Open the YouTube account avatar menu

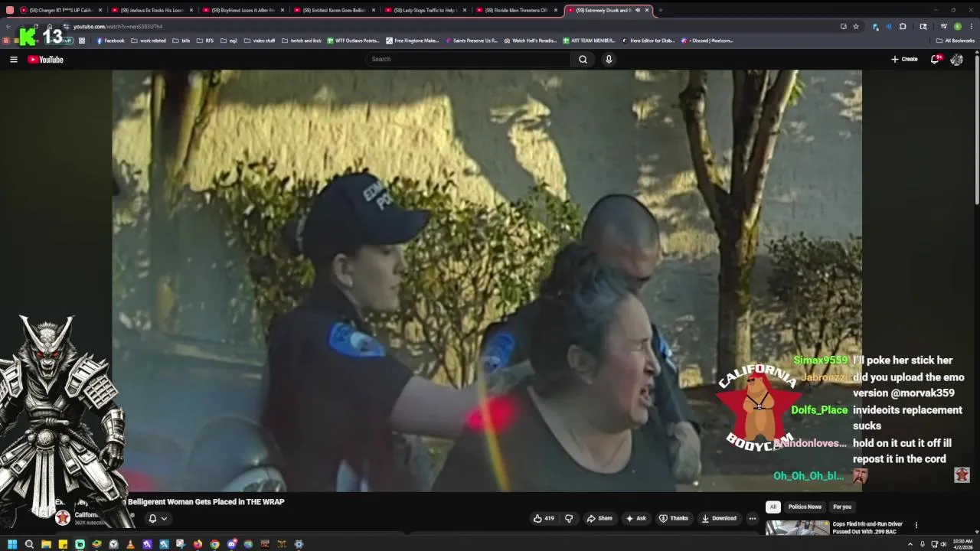956,59
